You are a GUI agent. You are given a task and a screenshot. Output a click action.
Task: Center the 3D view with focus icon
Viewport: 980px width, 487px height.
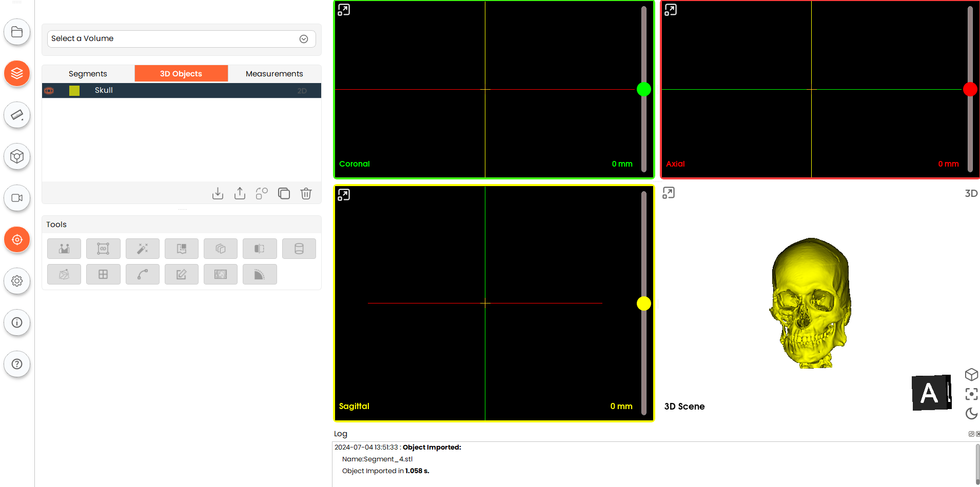coord(971,394)
